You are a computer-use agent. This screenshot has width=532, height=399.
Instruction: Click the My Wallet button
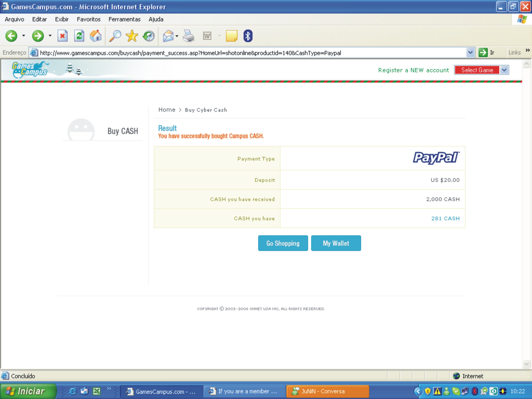336,243
